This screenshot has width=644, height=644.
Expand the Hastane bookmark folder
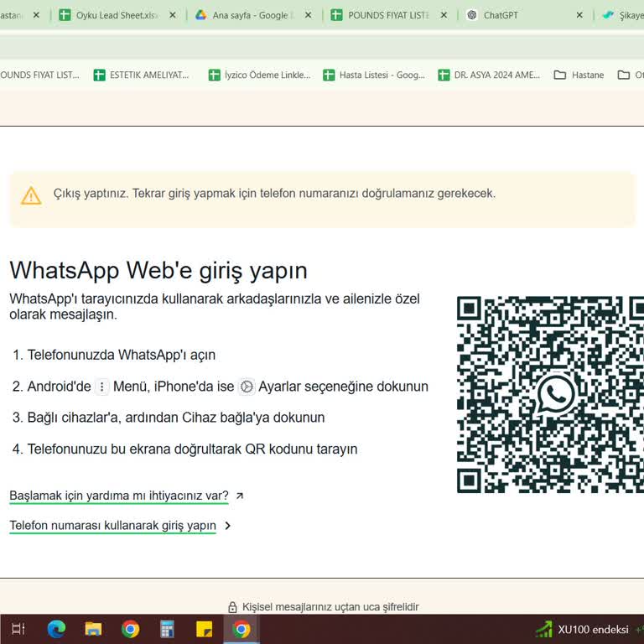(x=579, y=75)
